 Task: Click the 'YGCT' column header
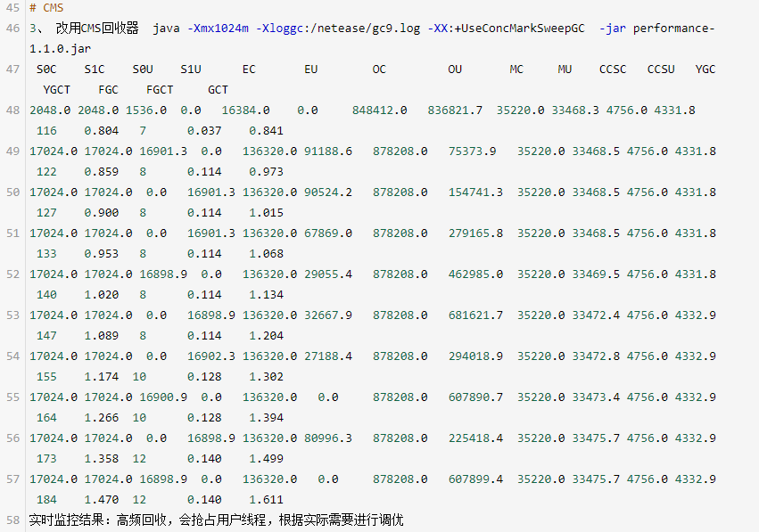click(x=56, y=90)
